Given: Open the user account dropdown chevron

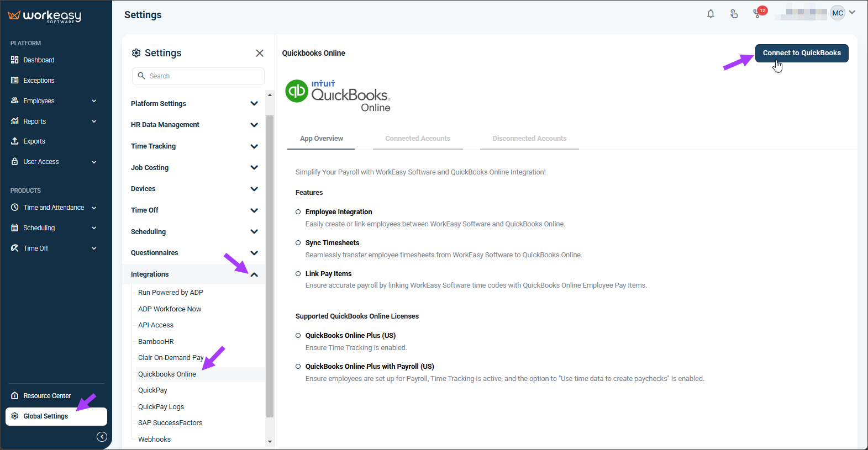Looking at the screenshot, I should (x=852, y=12).
